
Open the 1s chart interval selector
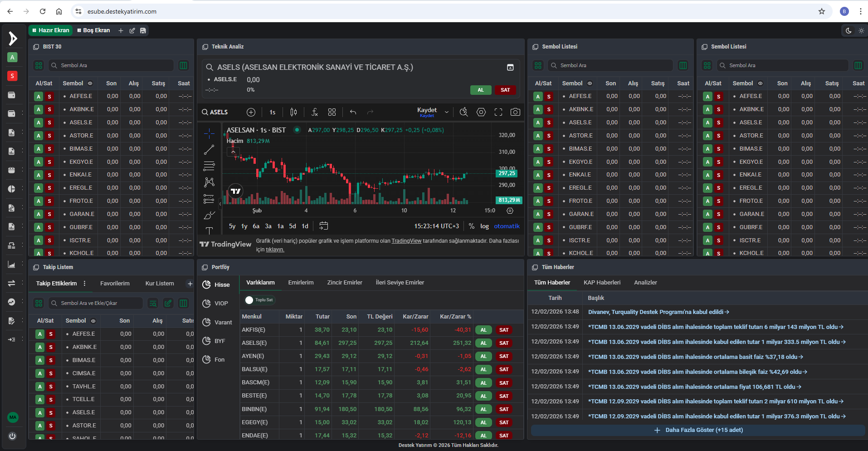pos(272,112)
